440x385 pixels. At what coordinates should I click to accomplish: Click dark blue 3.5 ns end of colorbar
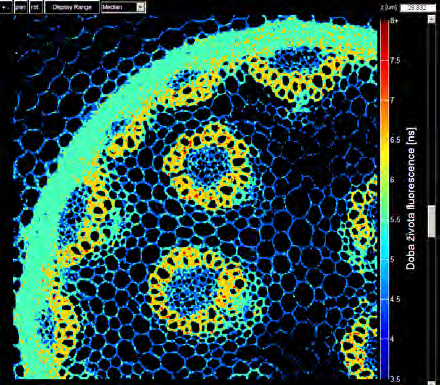[385, 377]
